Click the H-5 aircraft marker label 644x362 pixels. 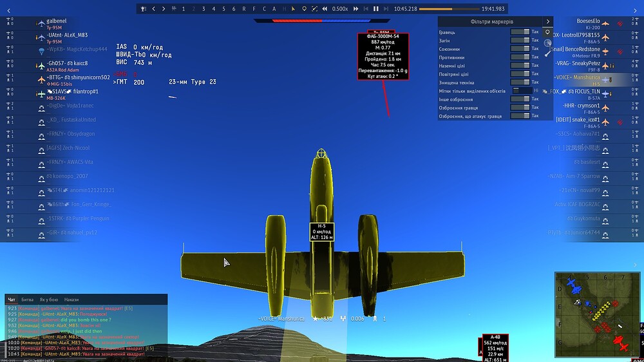tap(321, 232)
